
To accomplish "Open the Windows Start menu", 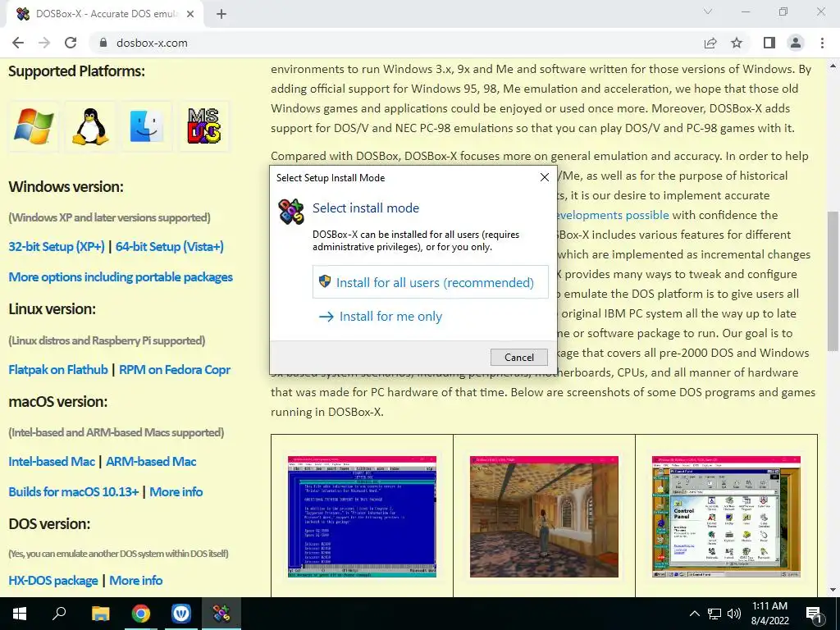I will pyautogui.click(x=20, y=614).
